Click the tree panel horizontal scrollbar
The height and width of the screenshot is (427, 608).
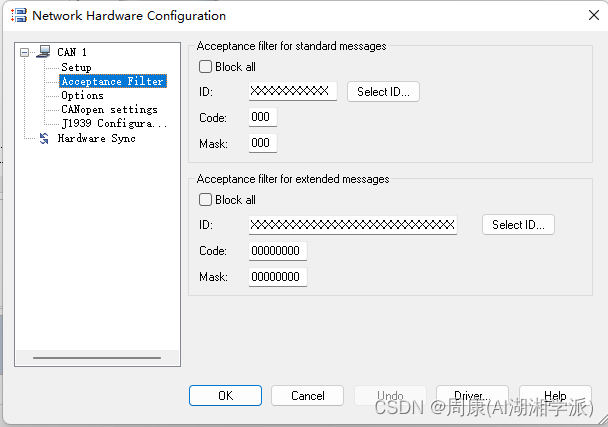[97, 357]
